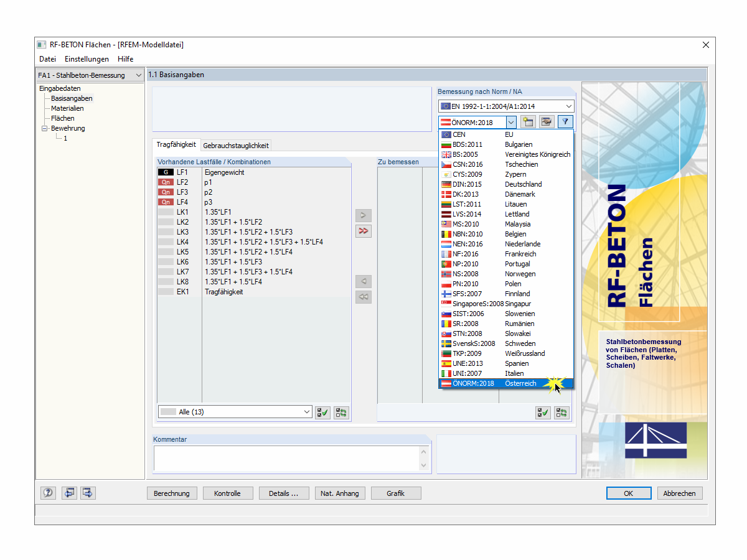
Task: Toggle the ÖNORM:2018 national annex dropdown arrow
Action: tap(511, 122)
